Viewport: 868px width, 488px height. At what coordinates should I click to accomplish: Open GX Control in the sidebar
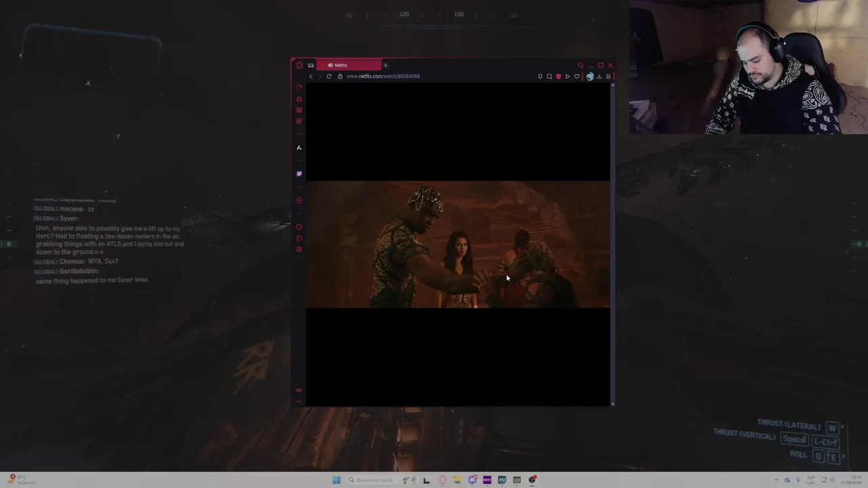(299, 87)
